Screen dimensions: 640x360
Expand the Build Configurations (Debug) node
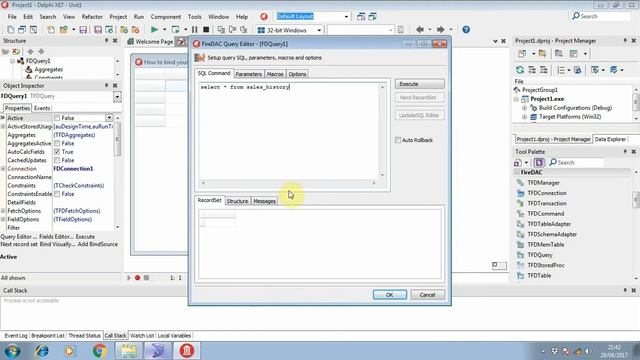[x=524, y=108]
